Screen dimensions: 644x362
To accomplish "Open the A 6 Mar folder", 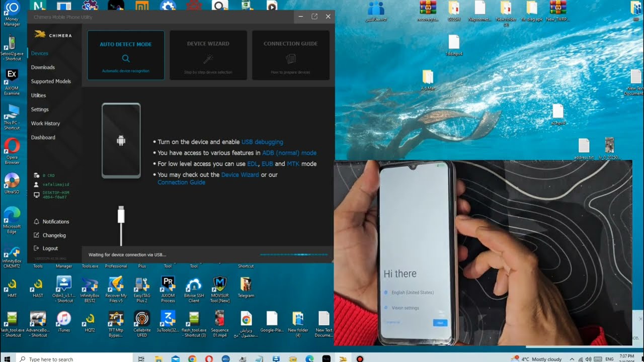I will (428, 80).
